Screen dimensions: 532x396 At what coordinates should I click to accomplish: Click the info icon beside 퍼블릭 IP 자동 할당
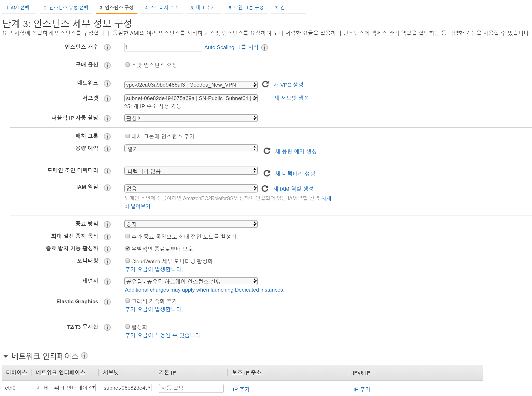pos(107,118)
